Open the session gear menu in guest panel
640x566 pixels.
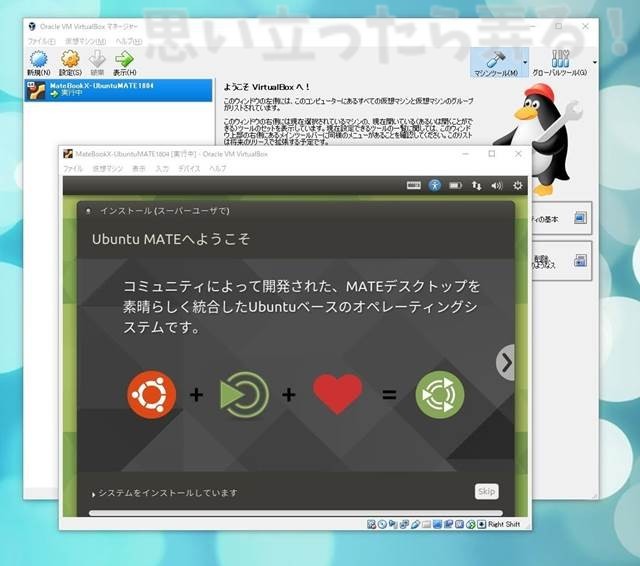tap(518, 186)
